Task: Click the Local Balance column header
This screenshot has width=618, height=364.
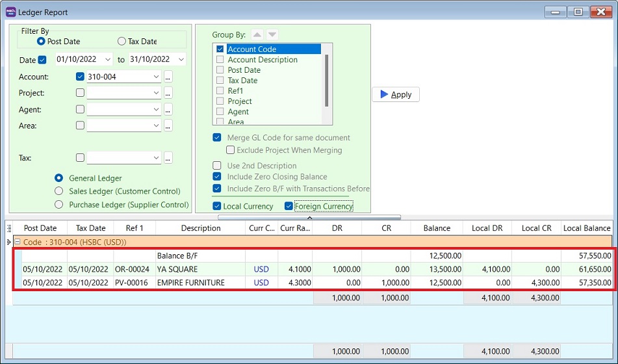Action: pos(586,228)
